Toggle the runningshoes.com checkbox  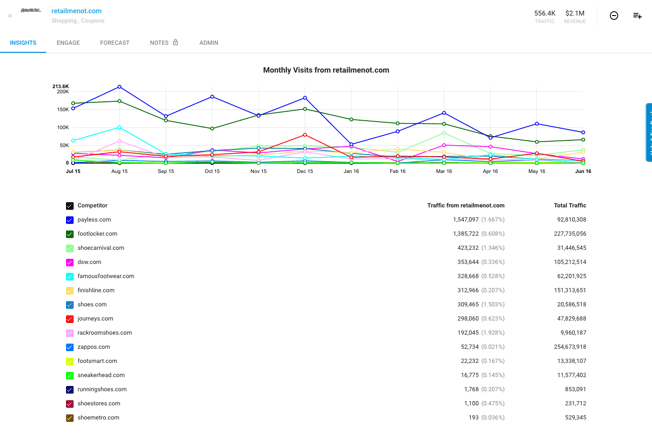coord(70,389)
